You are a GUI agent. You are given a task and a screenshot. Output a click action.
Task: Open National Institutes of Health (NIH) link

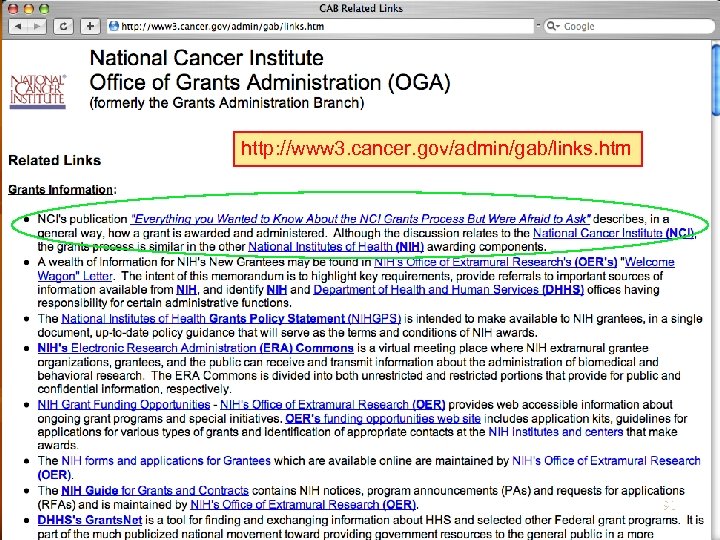click(x=336, y=247)
